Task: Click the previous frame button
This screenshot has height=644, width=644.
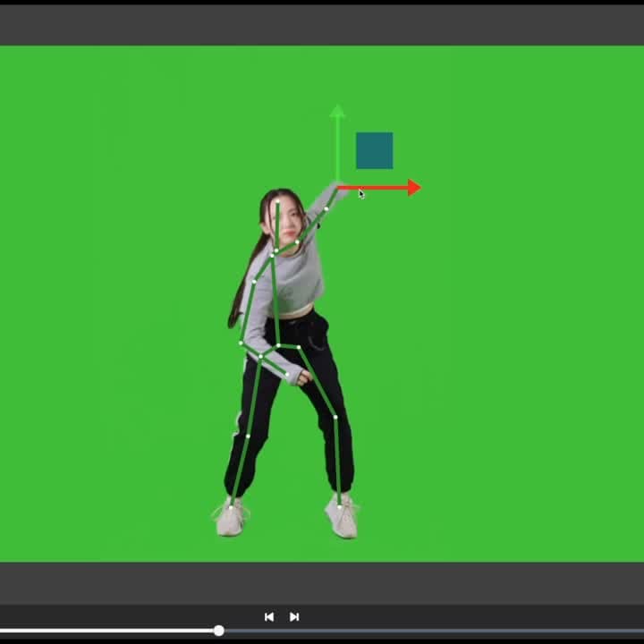Action: [268, 616]
